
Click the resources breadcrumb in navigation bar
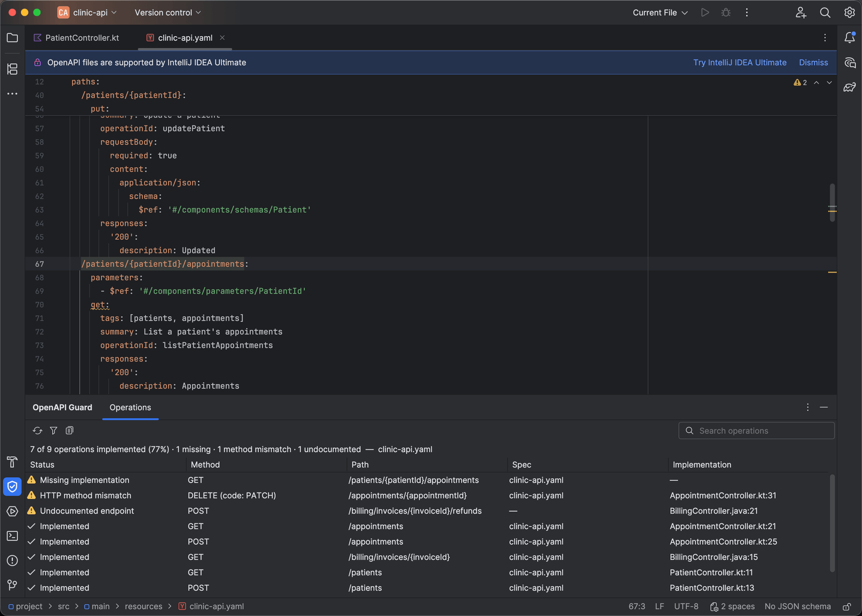pos(143,607)
